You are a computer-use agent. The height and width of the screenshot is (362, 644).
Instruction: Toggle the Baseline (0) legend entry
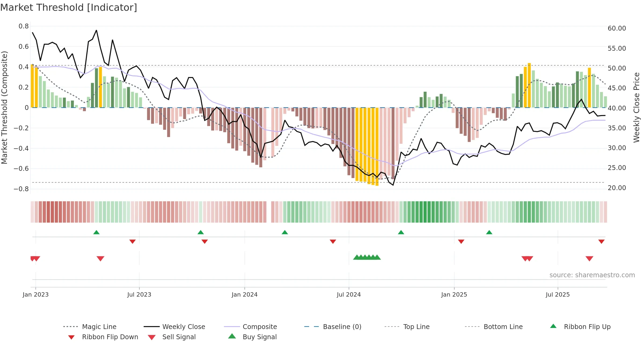point(333,327)
